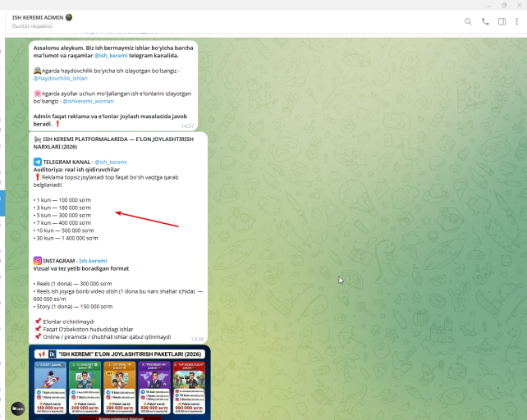Click the '3 kun — 180 000 so'm' line
527x420 pixels.
pos(62,208)
